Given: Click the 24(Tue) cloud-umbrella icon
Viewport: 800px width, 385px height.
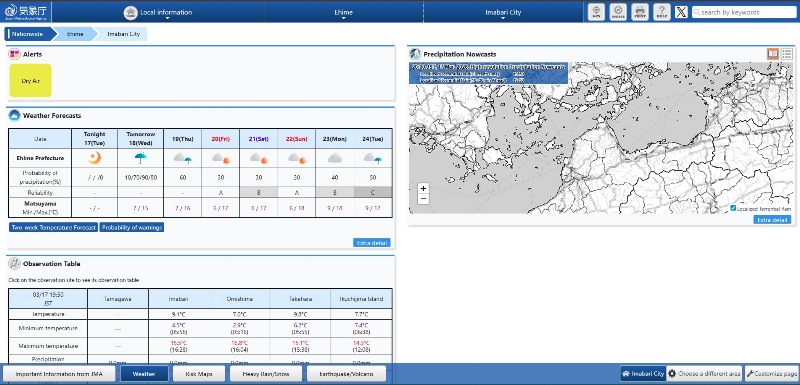Looking at the screenshot, I should pyautogui.click(x=373, y=159).
